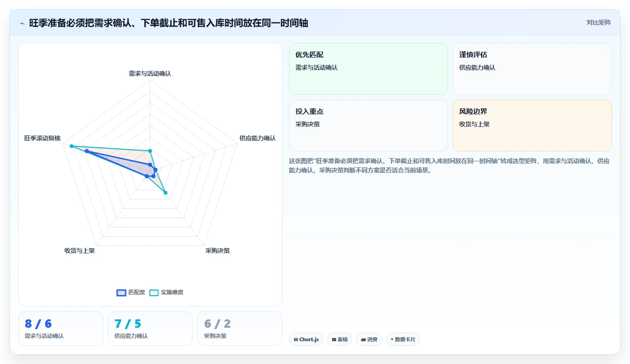The image size is (630, 364).
Task: Toggle the 匹配度 legend swatch
Action: tap(121, 292)
